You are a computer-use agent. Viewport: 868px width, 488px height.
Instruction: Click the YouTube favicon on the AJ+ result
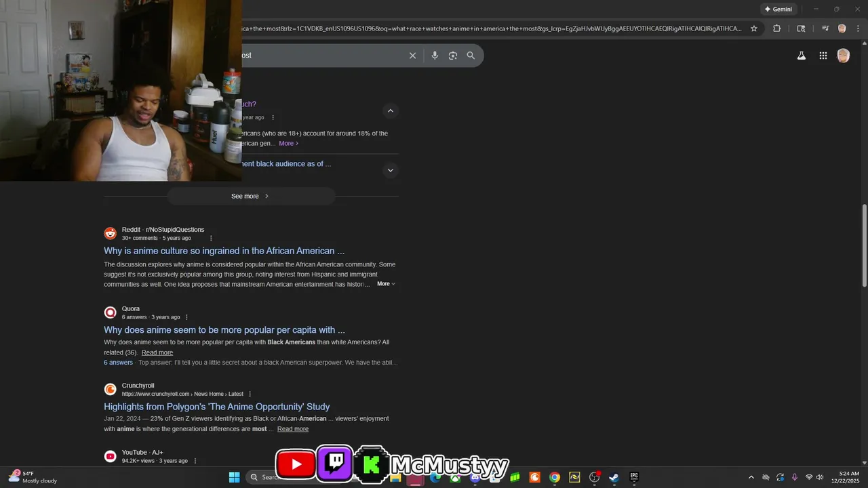click(x=110, y=456)
